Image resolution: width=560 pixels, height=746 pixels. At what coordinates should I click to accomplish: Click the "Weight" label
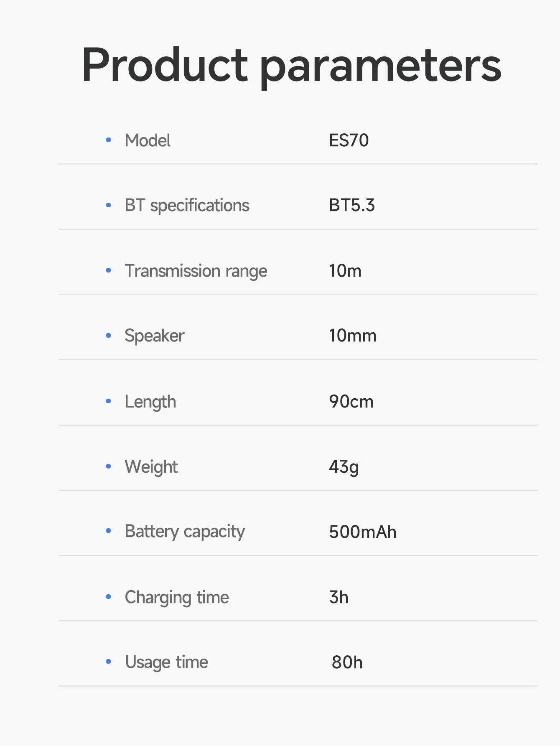151,467
